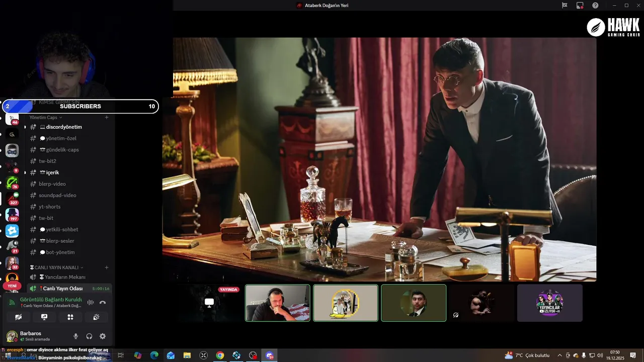Screen dimensions: 644x362
Task: Open the screen icon with red dot
Action: [x=580, y=5]
